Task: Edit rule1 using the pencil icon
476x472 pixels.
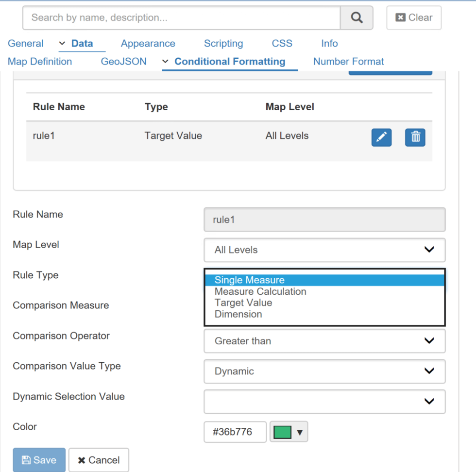Action: click(381, 137)
